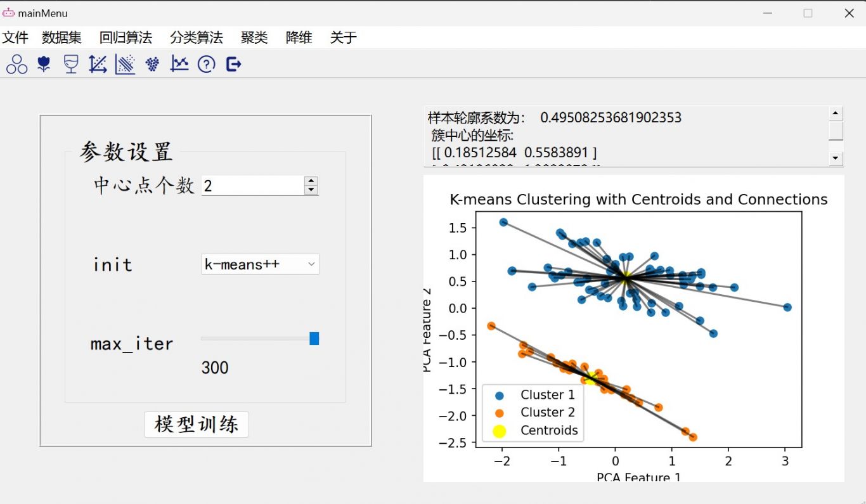Image resolution: width=866 pixels, height=504 pixels.
Task: Click the max_iter slider handle
Action: point(314,339)
